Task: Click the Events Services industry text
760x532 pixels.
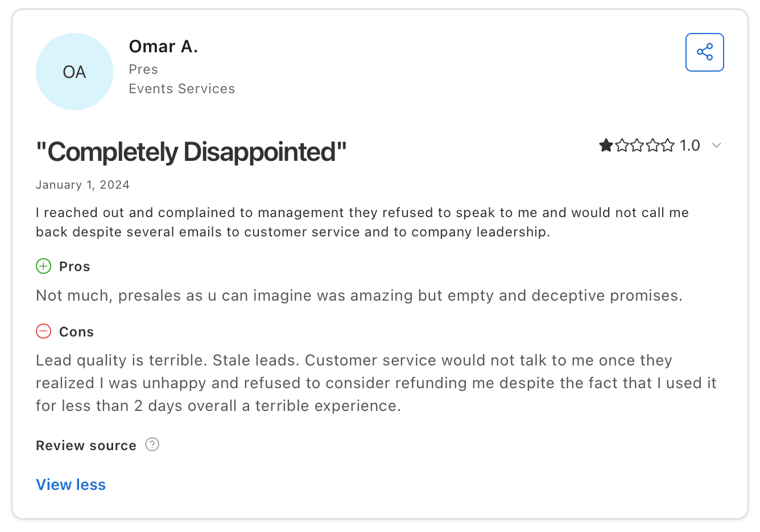Action: pos(181,89)
